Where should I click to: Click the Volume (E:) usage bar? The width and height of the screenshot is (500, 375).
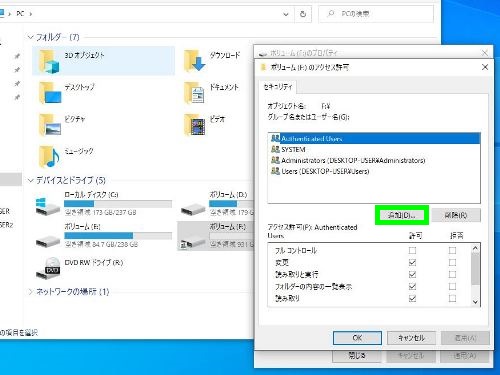118,235
